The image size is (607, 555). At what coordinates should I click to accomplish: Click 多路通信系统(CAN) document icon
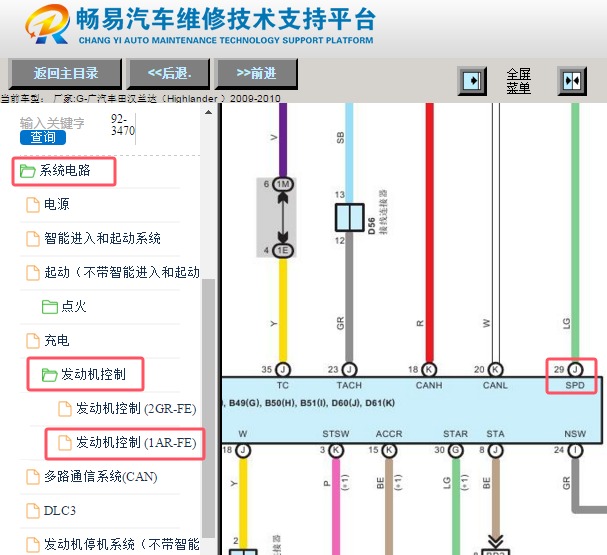(33, 477)
